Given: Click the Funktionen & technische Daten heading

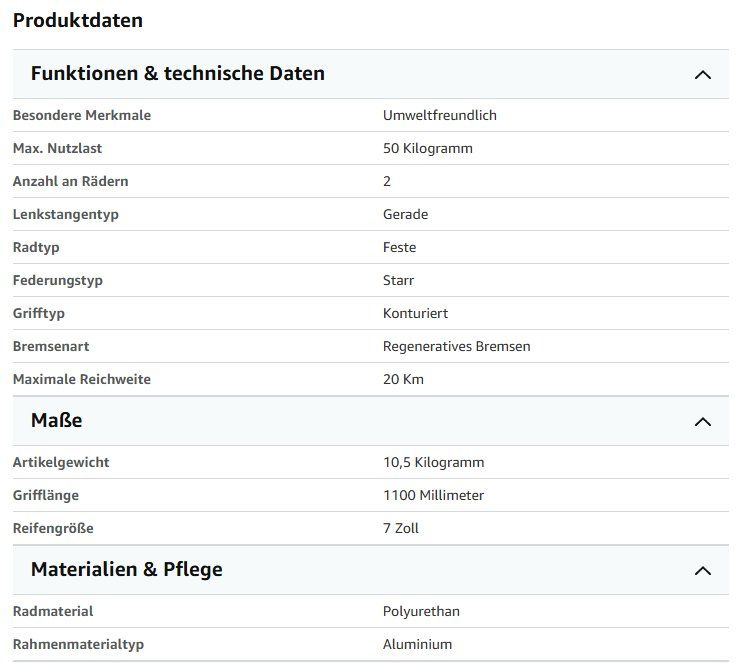Looking at the screenshot, I should 178,74.
